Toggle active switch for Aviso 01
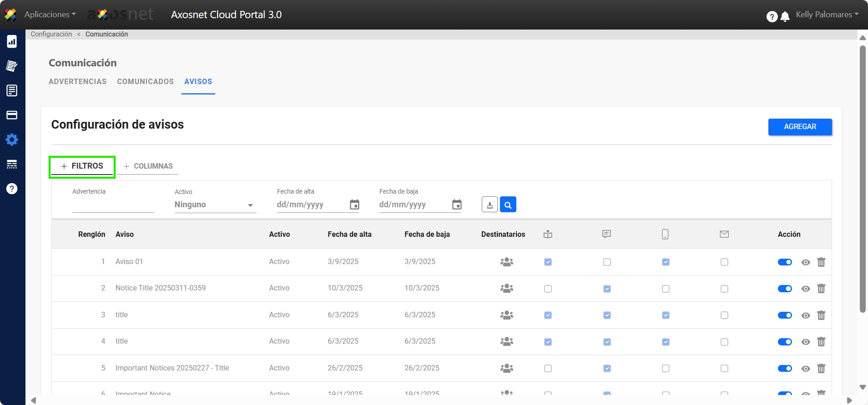Screen dimensions: 868x405 (x=785, y=262)
